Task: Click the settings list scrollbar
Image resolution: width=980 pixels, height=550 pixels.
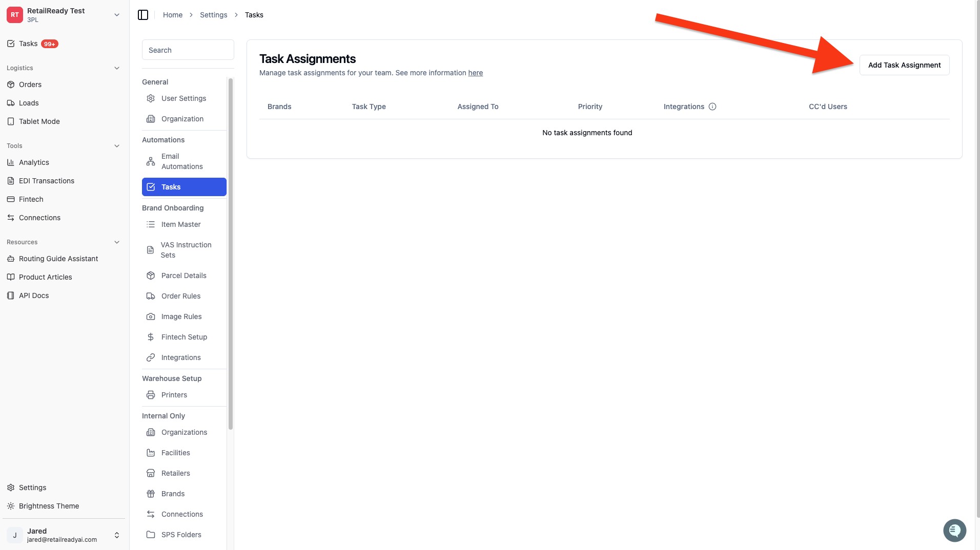Action: [231, 253]
